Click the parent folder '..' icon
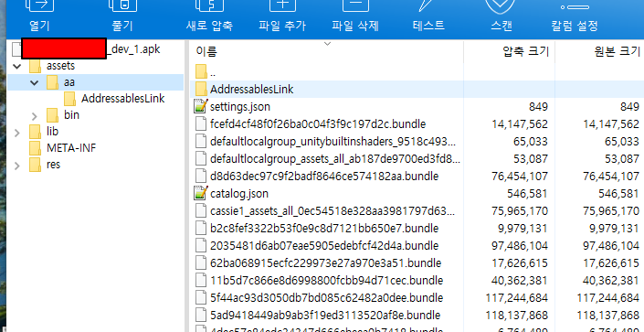644x332 pixels. [x=201, y=72]
